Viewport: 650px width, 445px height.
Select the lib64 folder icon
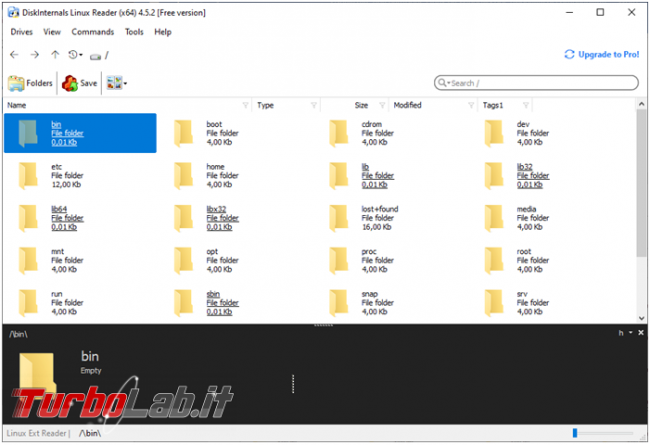(28, 218)
